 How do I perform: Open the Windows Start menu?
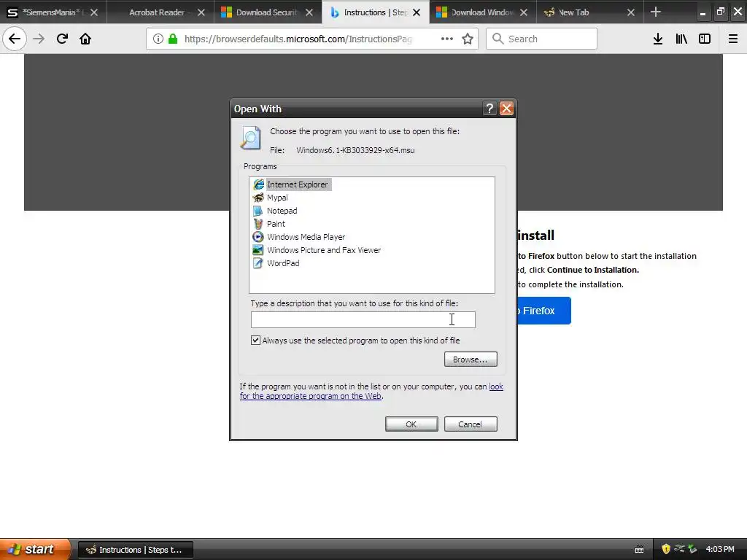click(35, 549)
